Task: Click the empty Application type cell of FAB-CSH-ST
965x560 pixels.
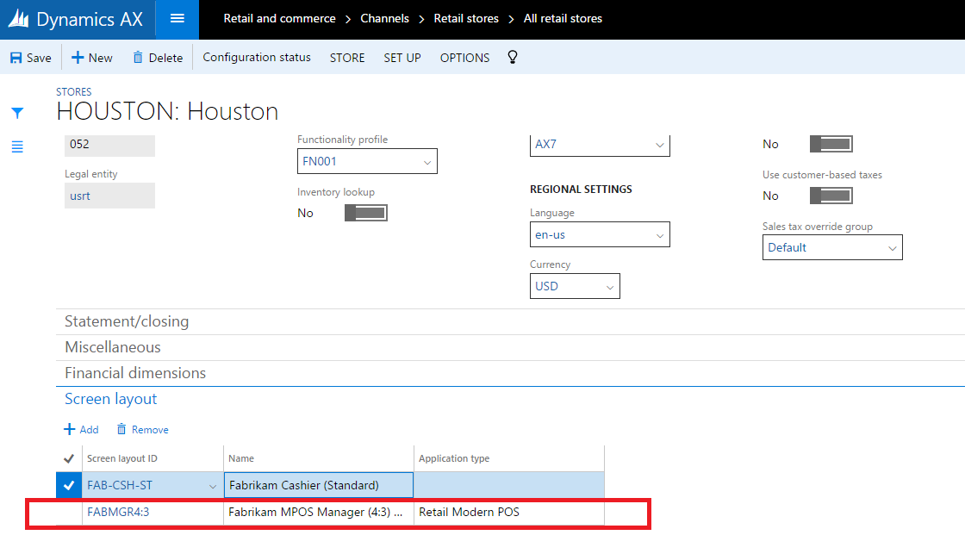Action: tap(509, 485)
